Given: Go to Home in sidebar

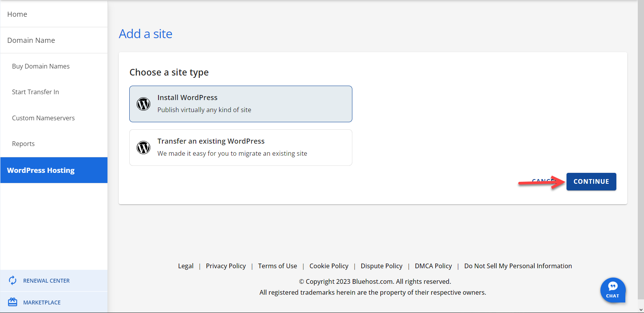Looking at the screenshot, I should click(x=54, y=14).
